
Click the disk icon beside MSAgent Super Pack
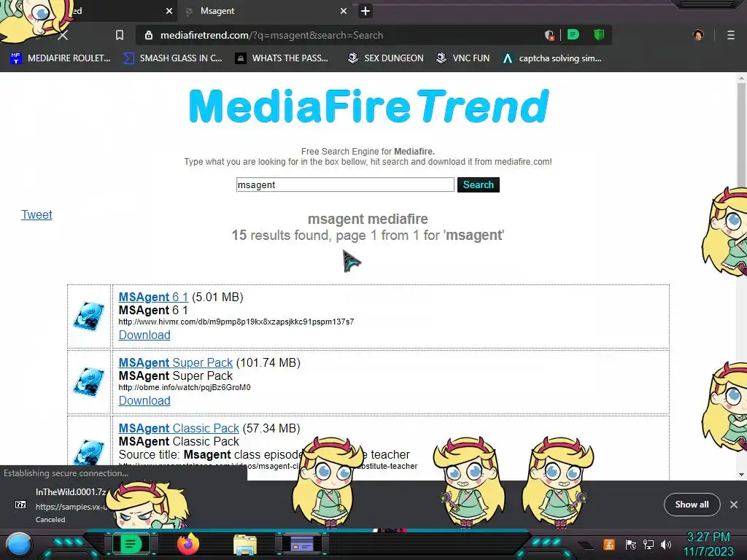click(89, 381)
